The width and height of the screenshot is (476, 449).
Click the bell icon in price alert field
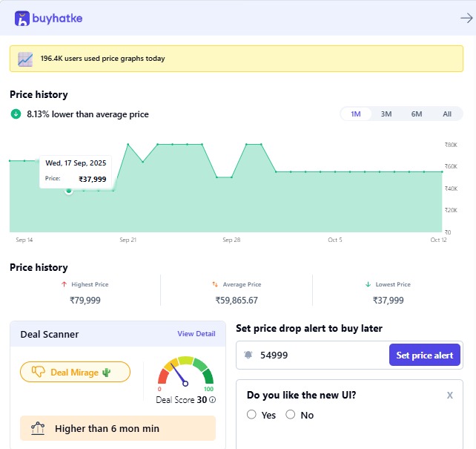point(248,355)
